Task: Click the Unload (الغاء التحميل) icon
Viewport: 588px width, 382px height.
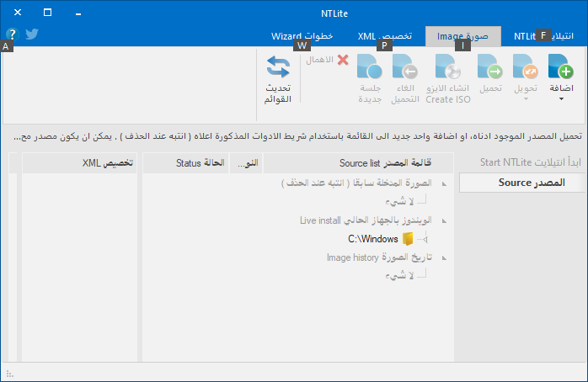Action: click(405, 66)
